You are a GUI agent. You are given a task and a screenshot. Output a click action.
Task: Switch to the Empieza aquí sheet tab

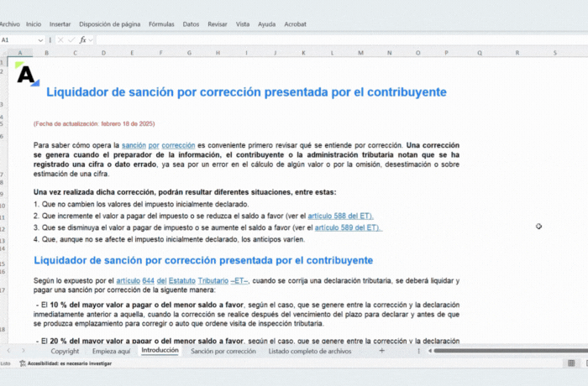pyautogui.click(x=112, y=351)
